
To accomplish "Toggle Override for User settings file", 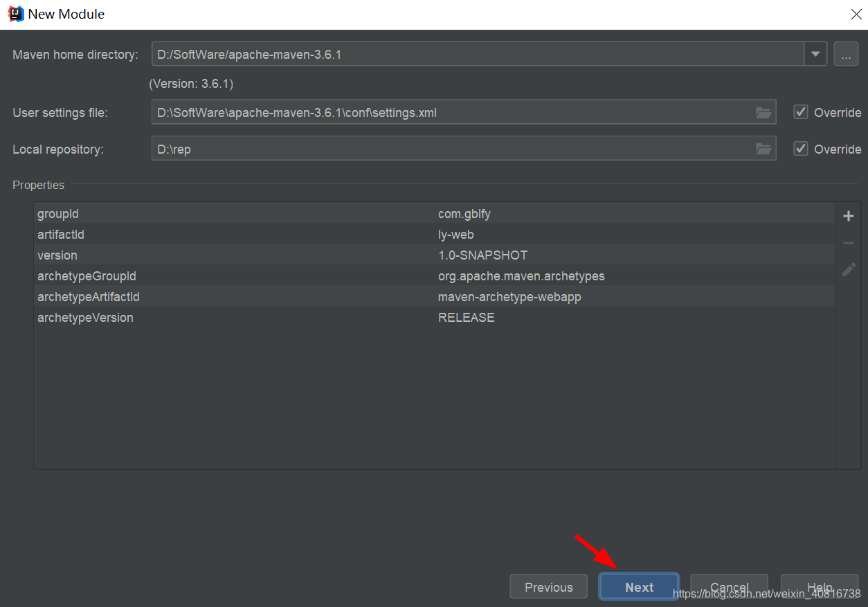I will (801, 112).
